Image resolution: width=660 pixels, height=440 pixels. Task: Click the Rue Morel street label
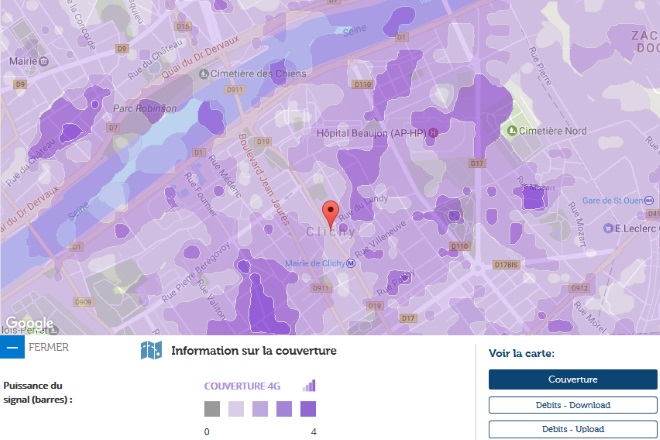[x=591, y=317]
